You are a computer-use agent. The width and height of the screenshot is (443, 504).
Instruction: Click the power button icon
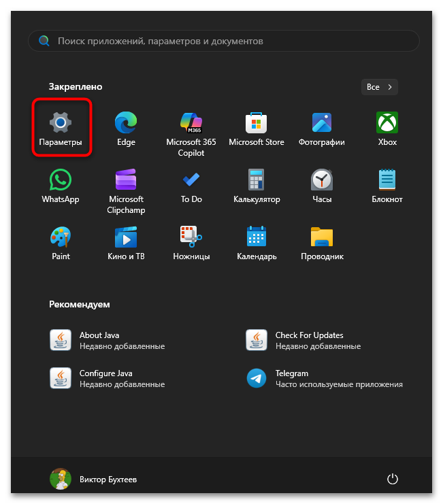point(392,479)
